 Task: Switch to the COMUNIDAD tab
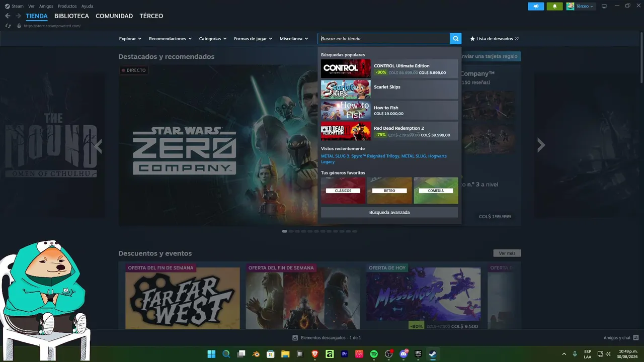114,16
